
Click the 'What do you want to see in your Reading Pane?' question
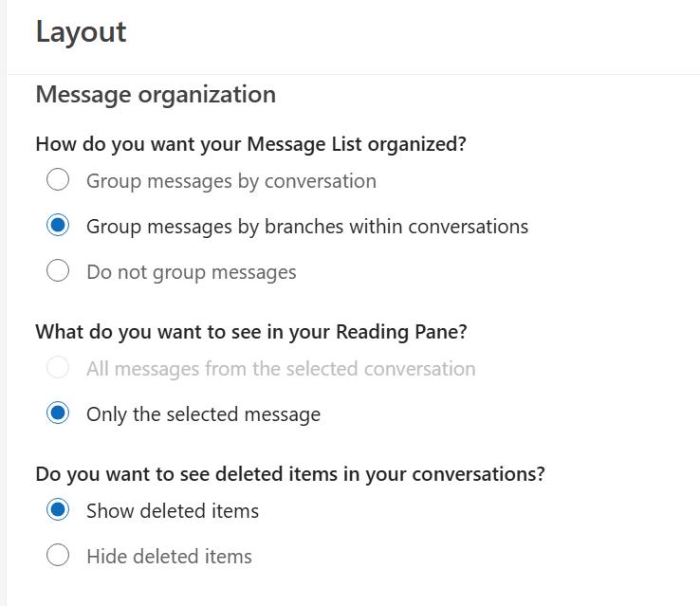[250, 332]
